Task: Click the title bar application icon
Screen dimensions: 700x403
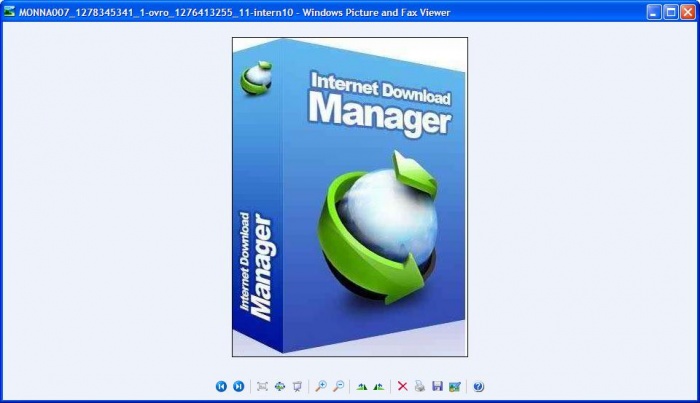Action: click(x=9, y=12)
